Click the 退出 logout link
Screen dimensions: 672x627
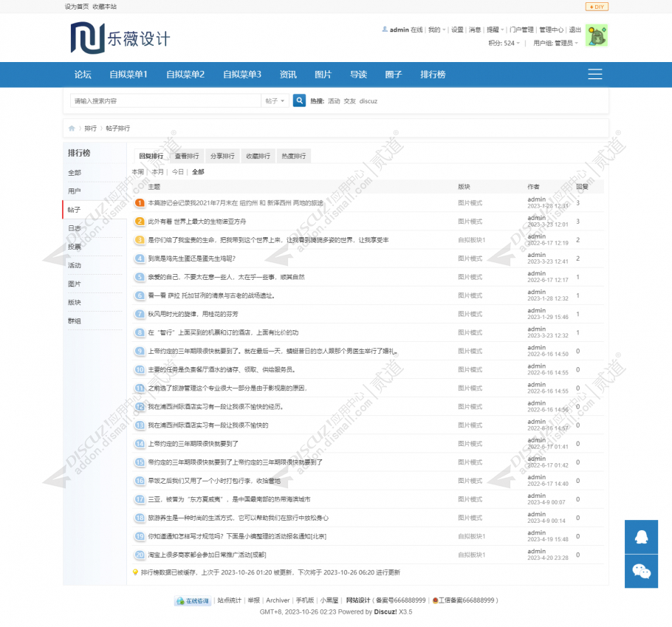(575, 30)
